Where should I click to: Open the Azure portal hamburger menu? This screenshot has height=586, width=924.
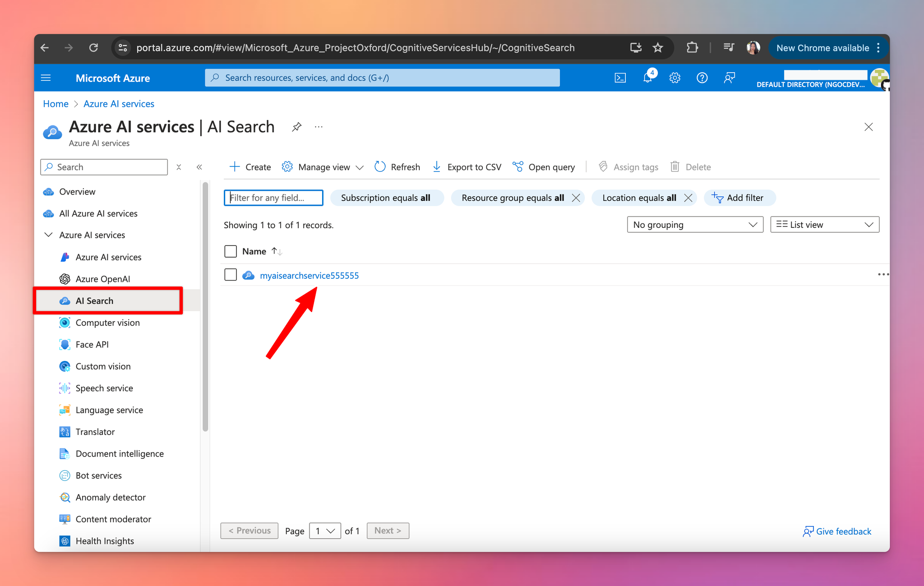[x=46, y=78]
